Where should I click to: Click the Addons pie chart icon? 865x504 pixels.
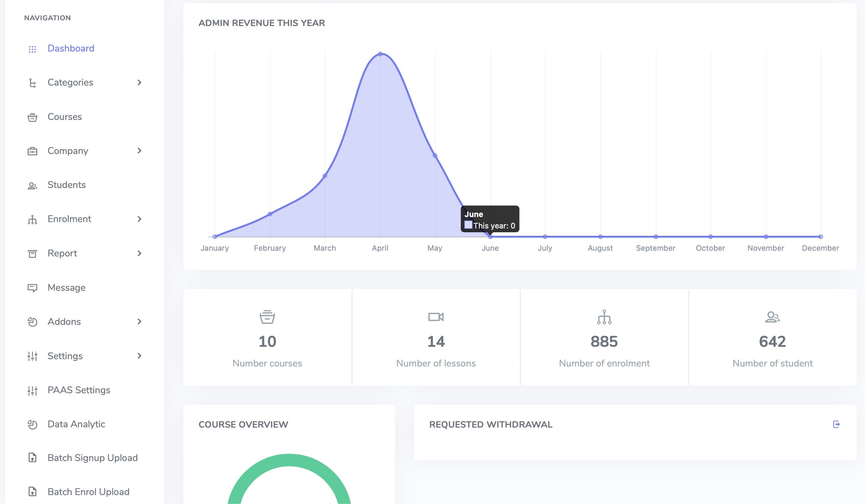[32, 322]
